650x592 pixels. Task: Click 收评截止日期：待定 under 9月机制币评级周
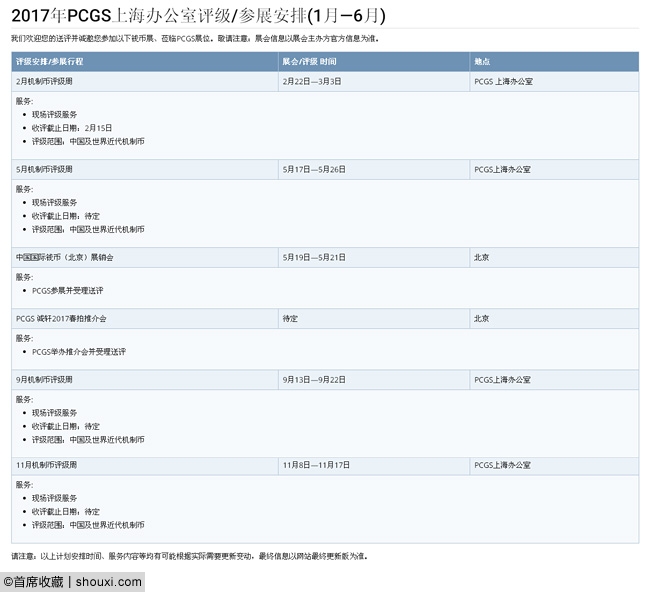pyautogui.click(x=66, y=426)
